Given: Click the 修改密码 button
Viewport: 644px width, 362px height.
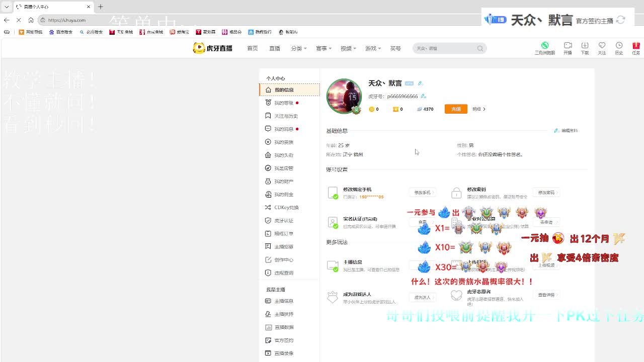Looking at the screenshot, I should click(547, 193).
